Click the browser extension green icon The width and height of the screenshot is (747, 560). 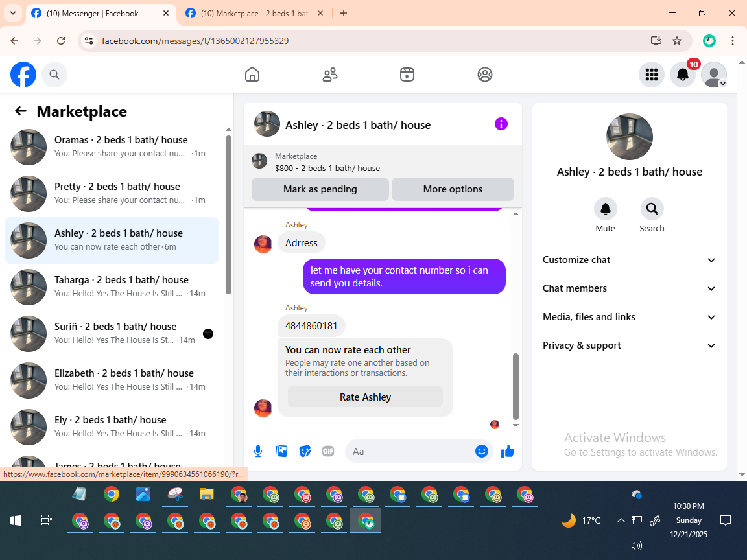click(709, 41)
